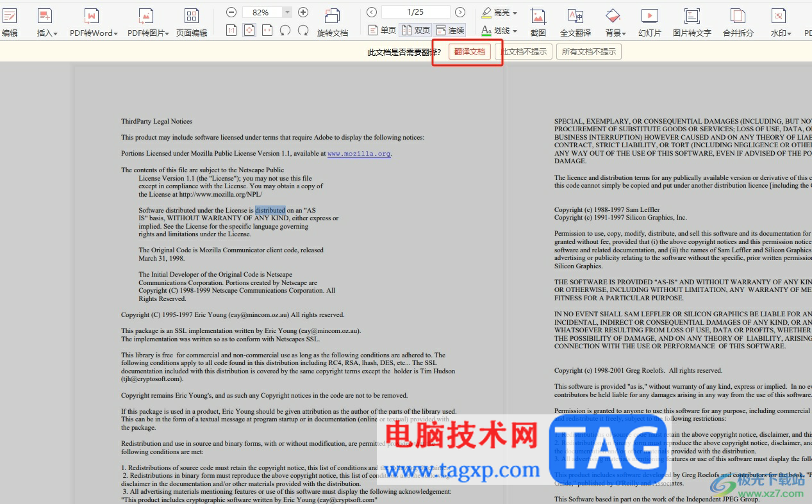
Task: Toggle 双页 double page view
Action: [416, 30]
